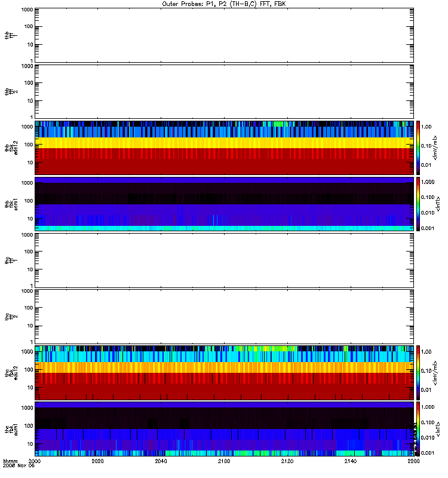The width and height of the screenshot is (448, 478).
Task: Click the '2120' time tick label
Action: 287,461
